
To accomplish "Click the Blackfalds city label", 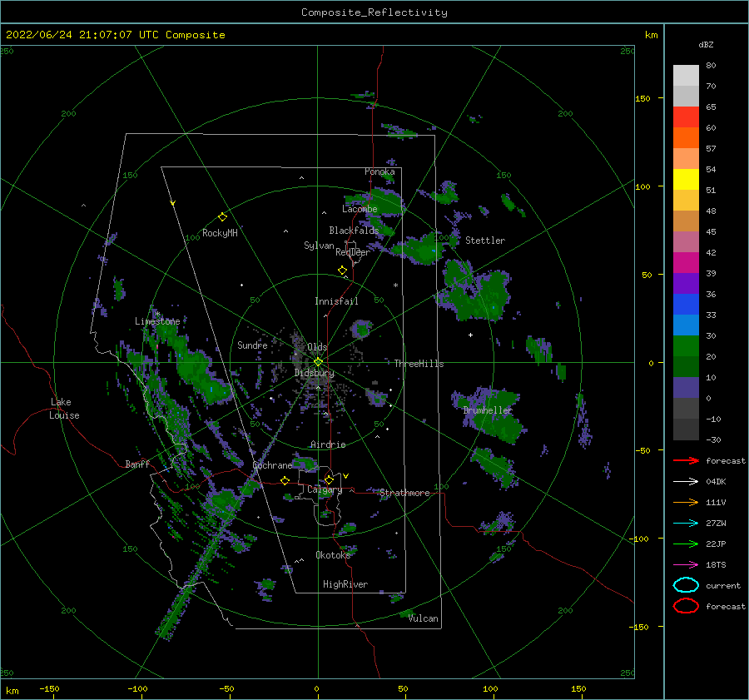I will 354,231.
